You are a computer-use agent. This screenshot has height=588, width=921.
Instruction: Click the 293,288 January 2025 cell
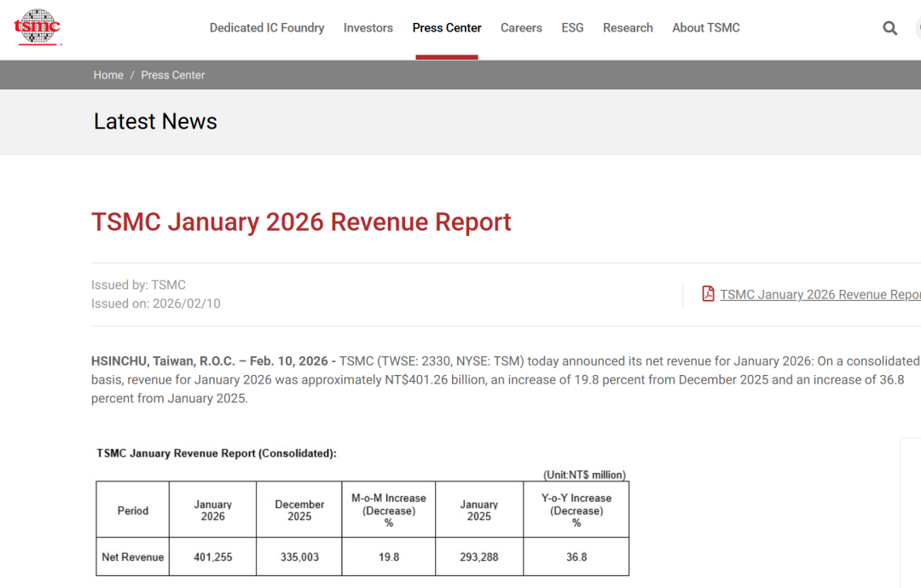(x=478, y=557)
